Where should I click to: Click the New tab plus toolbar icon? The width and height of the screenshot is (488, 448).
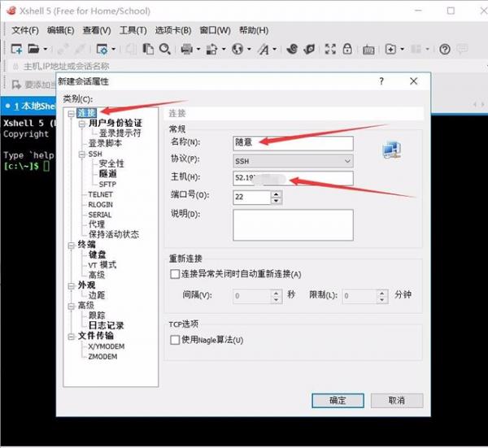390,49
